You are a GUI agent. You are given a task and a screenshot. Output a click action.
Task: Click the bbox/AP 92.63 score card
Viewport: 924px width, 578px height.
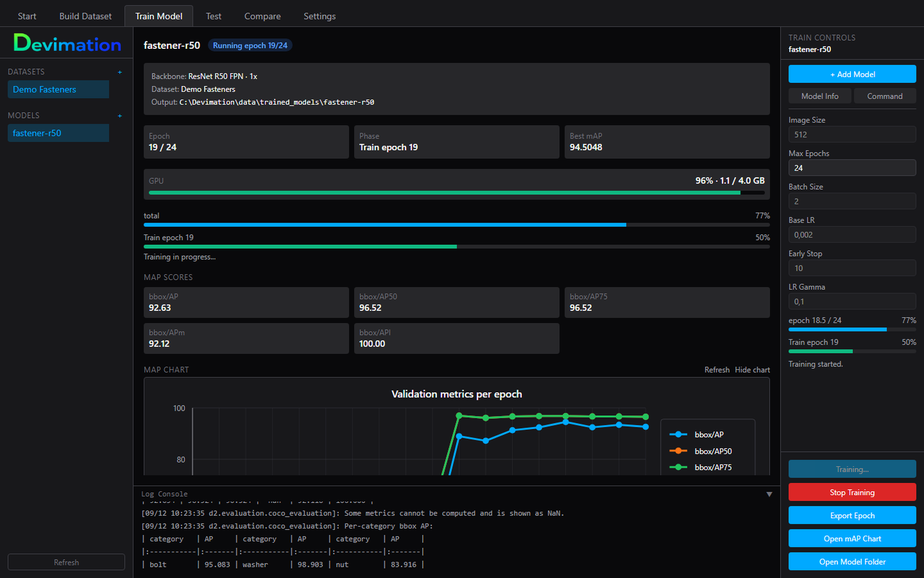[x=246, y=302]
